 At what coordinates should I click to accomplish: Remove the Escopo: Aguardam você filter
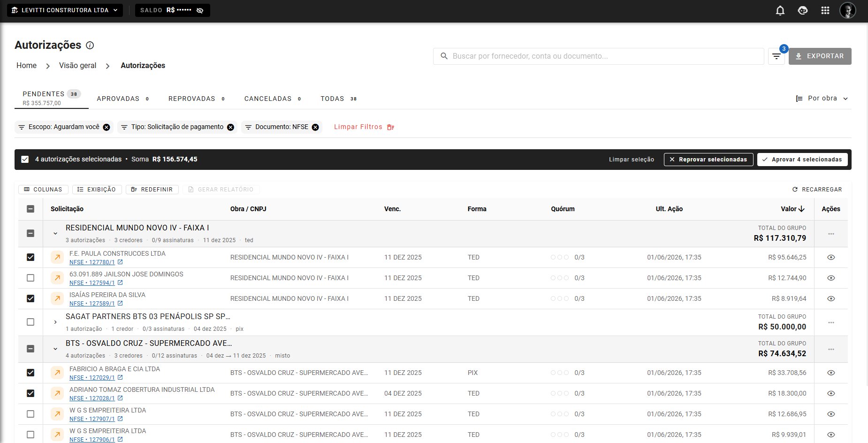coord(107,127)
